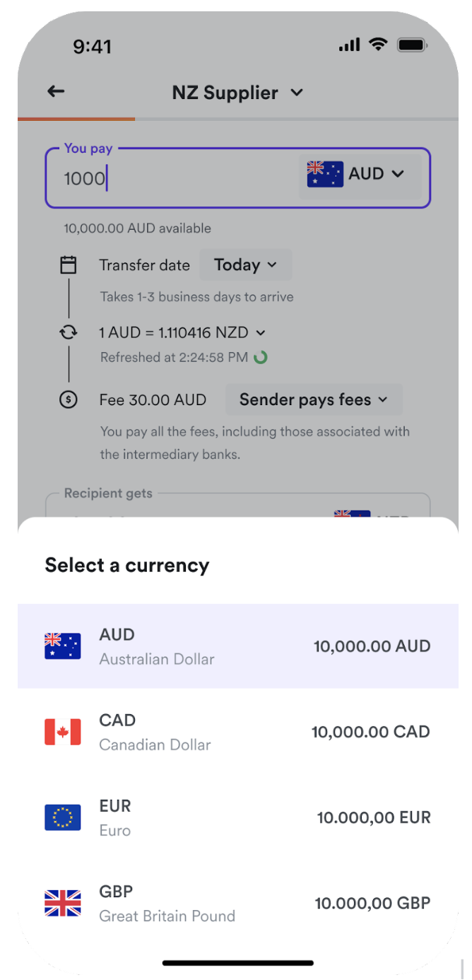
Task: Click the Australian flag in currency list
Action: pos(63,646)
